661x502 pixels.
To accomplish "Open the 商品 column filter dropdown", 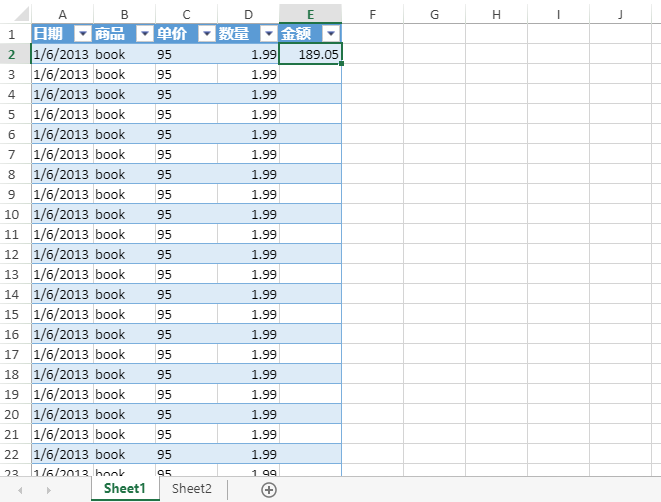I will pos(145,33).
